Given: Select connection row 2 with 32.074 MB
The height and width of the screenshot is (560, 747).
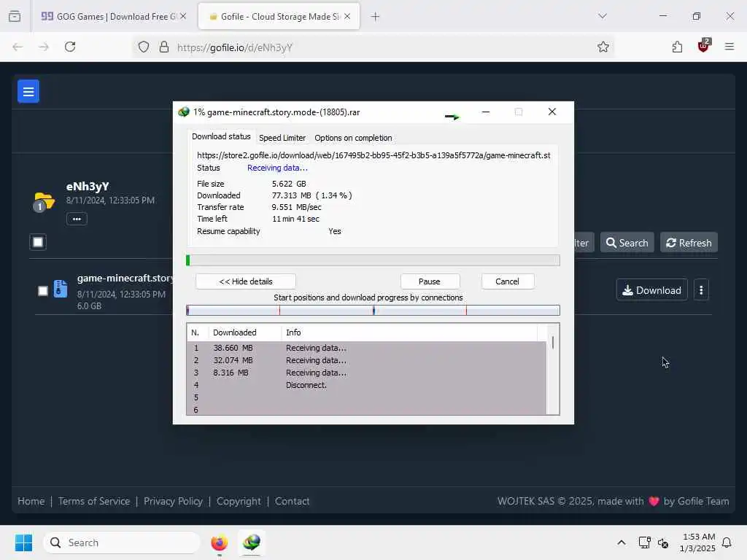Looking at the screenshot, I should click(x=366, y=360).
